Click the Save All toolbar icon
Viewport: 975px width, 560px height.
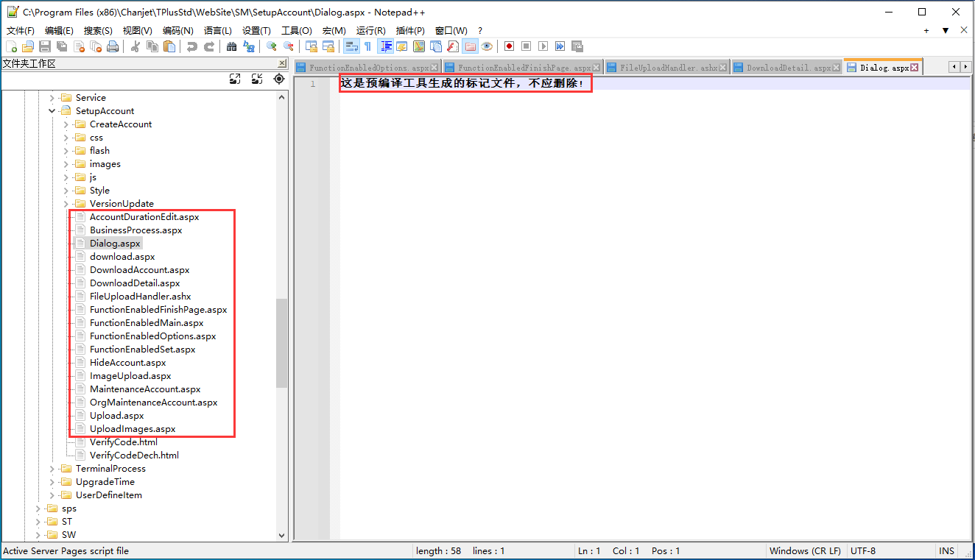[62, 46]
